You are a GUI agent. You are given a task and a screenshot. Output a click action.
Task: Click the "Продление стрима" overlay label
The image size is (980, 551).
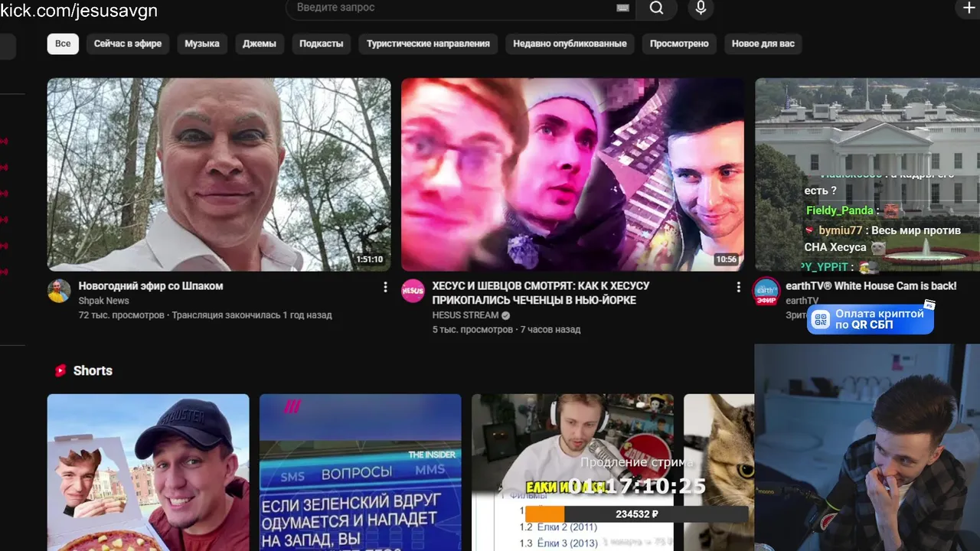click(x=636, y=462)
